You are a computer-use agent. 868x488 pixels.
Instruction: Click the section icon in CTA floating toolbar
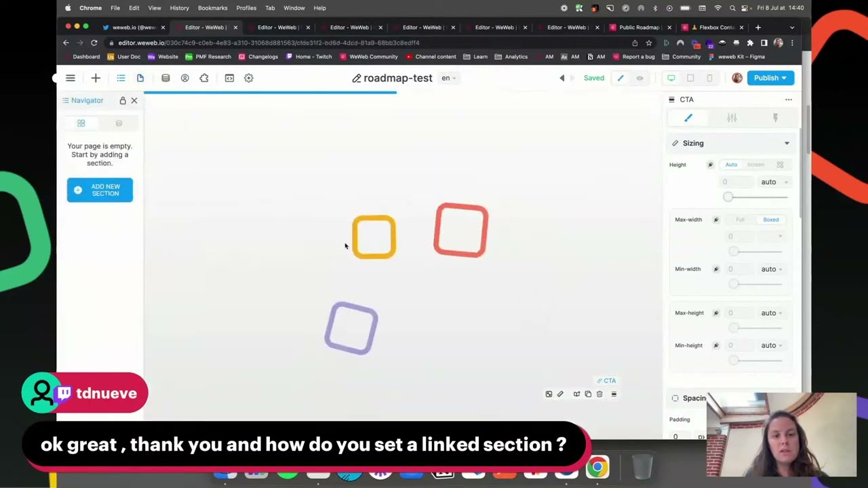[614, 394]
